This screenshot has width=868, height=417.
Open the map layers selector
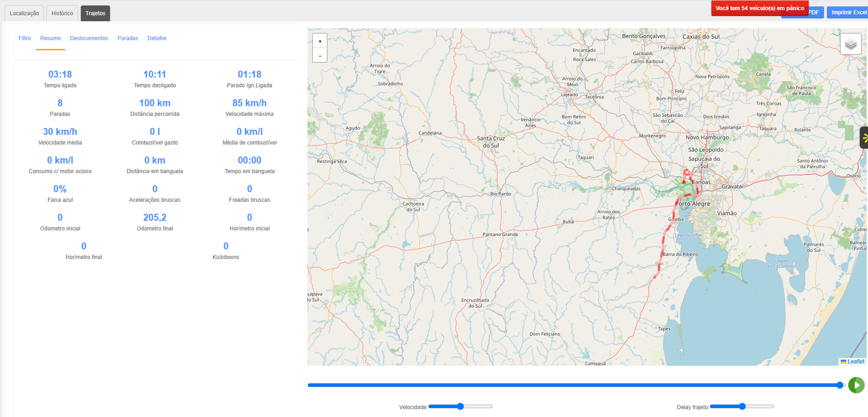point(850,44)
